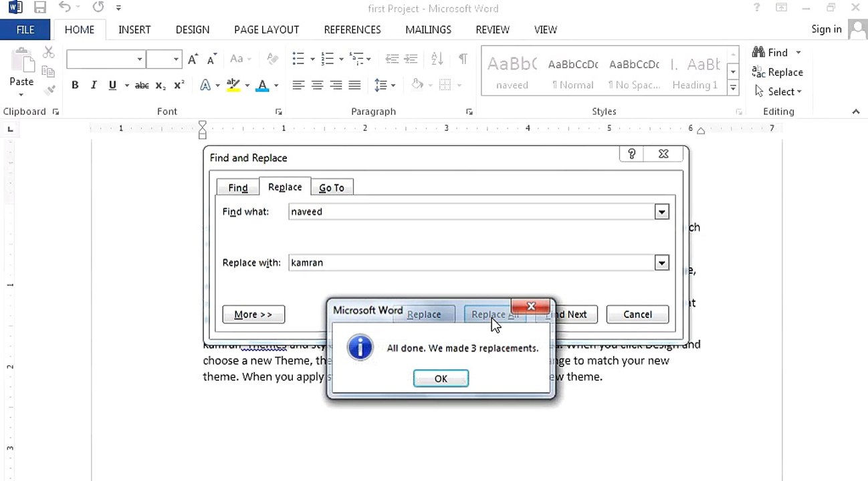The height and width of the screenshot is (481, 868).
Task: Switch to the Go To tab in dialog
Action: pyautogui.click(x=332, y=188)
